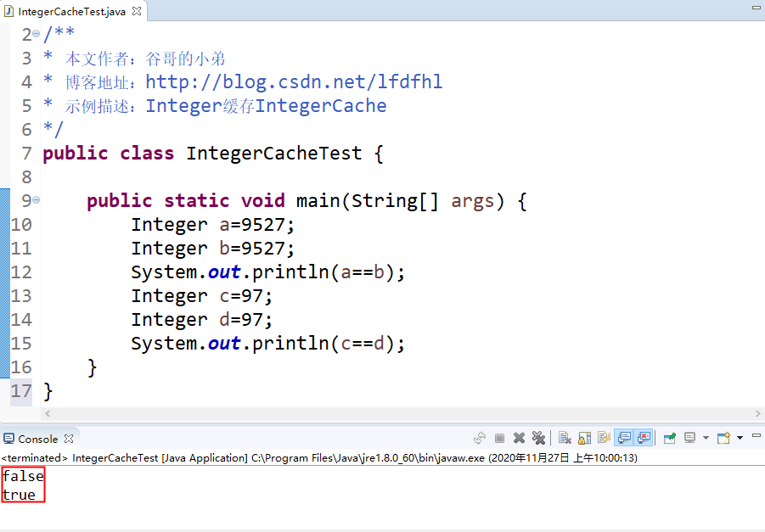Click the 'static' keyword on line 9
This screenshot has width=765, height=532.
pyautogui.click(x=197, y=201)
